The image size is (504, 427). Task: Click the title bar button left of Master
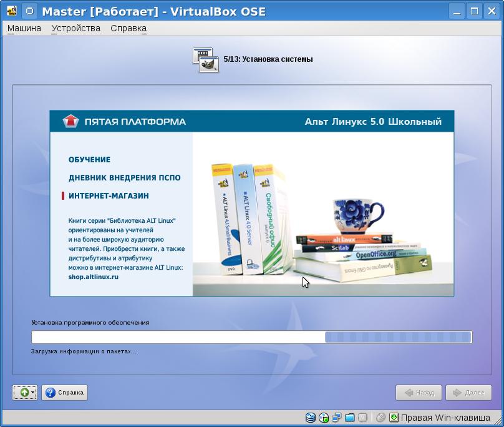(29, 11)
